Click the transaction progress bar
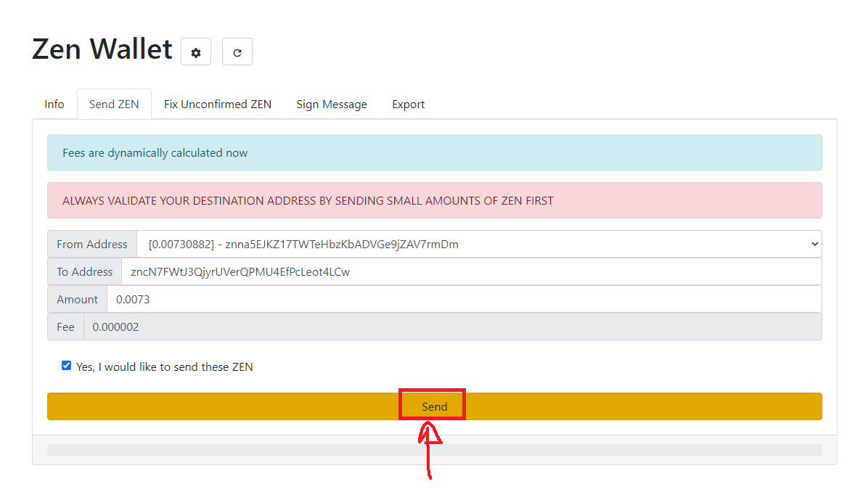The height and width of the screenshot is (492, 868). tap(435, 450)
